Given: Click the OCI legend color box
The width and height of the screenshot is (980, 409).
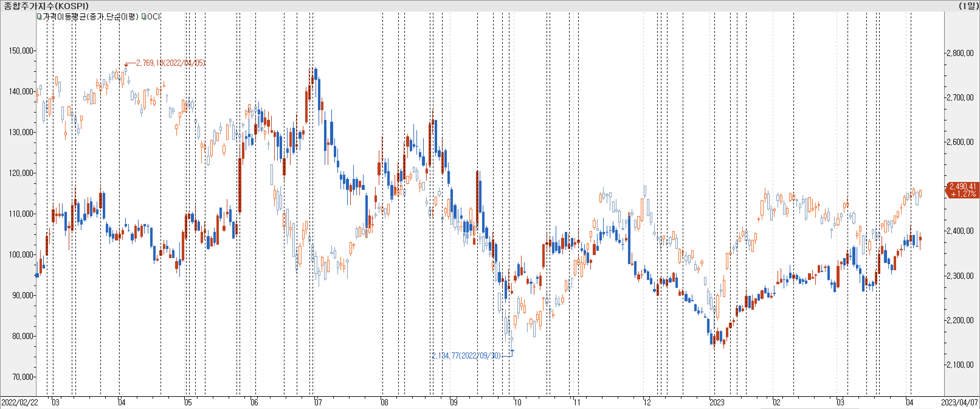Looking at the screenshot, I should coord(144,17).
